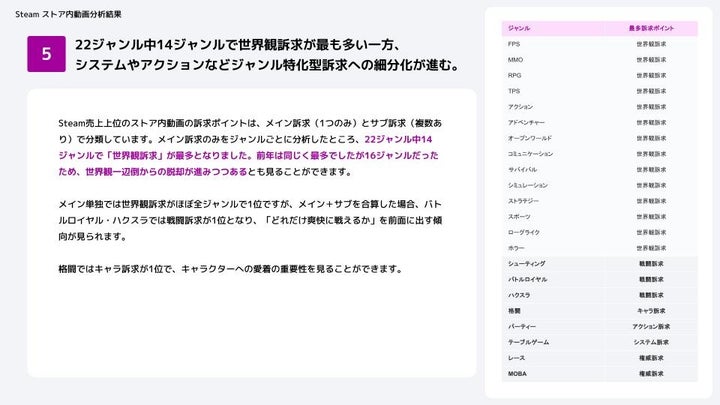
Task: Click paragraph line starting 'メイン単独では世界観訴求'
Action: (x=250, y=204)
